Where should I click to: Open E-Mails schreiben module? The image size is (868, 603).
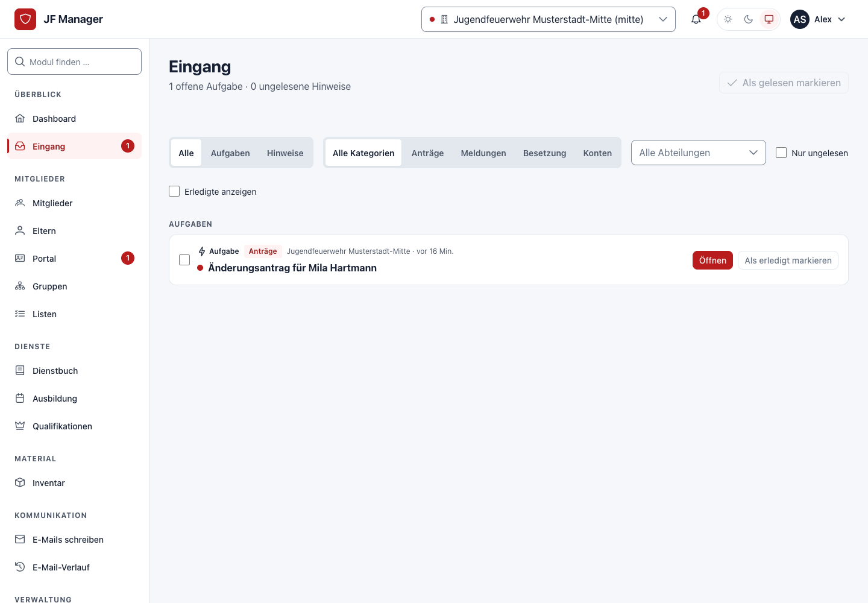[x=75, y=540]
